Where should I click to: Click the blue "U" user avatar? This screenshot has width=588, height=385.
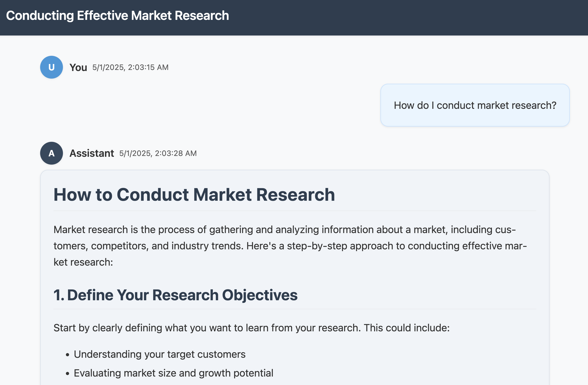point(51,67)
